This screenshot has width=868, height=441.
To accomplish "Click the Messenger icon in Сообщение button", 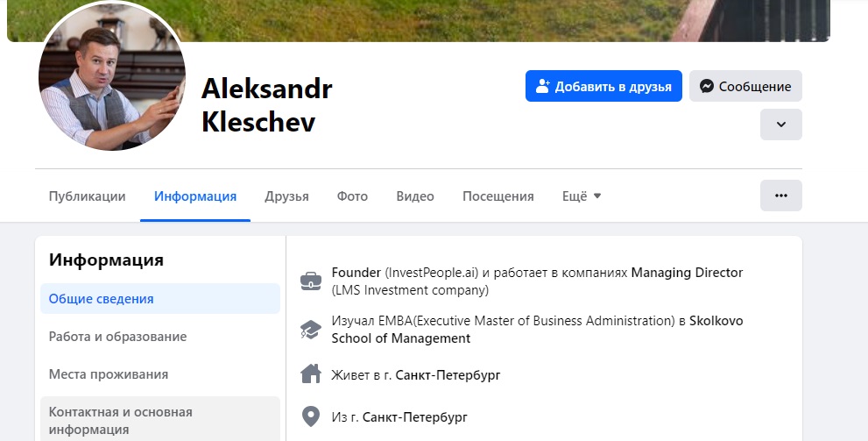I will pos(706,87).
